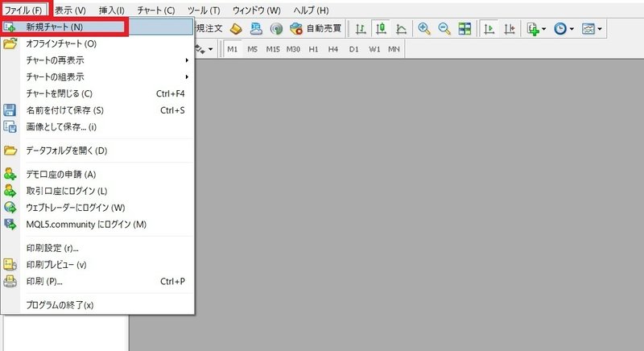Zoom out of the chart
644x351 pixels.
coord(444,29)
